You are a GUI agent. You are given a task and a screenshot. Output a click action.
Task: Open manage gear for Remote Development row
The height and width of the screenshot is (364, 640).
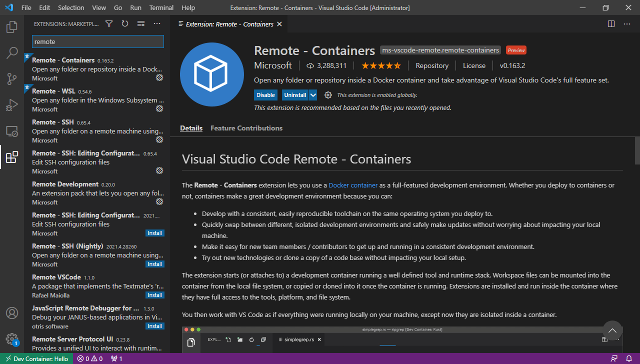159,201
